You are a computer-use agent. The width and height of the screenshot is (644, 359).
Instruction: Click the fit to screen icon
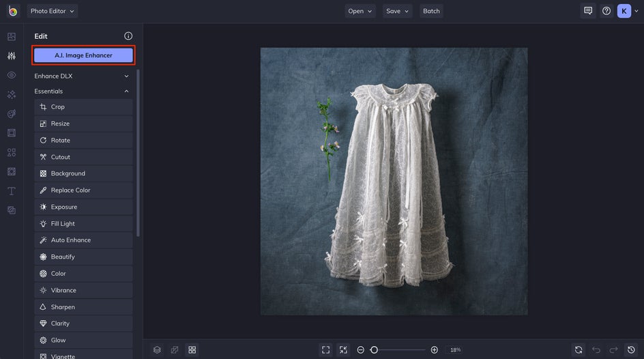tap(325, 350)
